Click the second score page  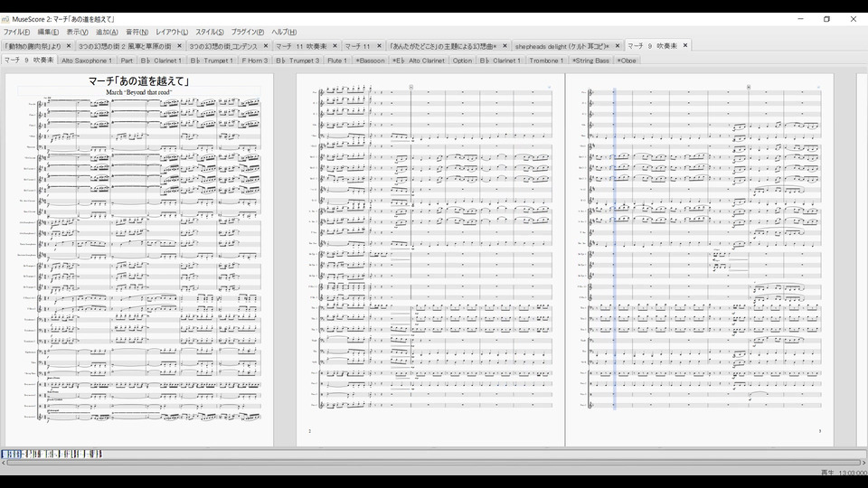430,260
